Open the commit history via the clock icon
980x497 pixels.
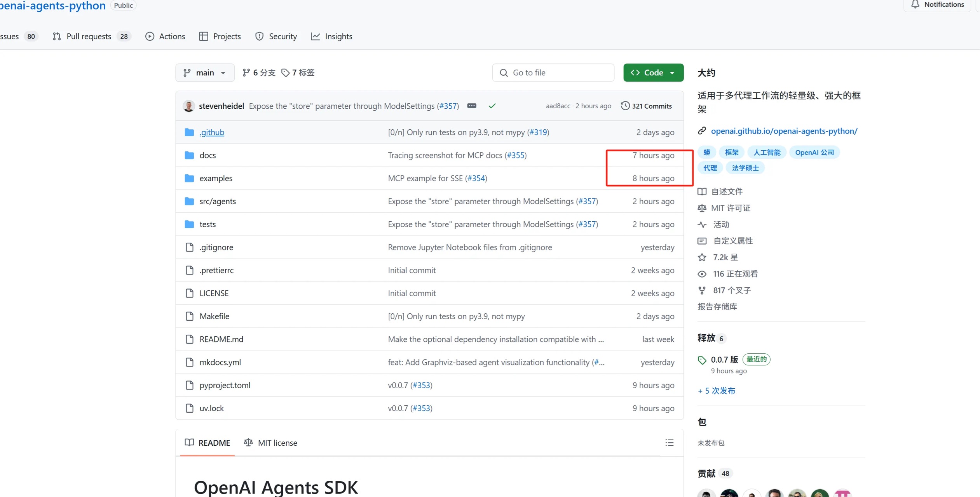[x=625, y=106]
